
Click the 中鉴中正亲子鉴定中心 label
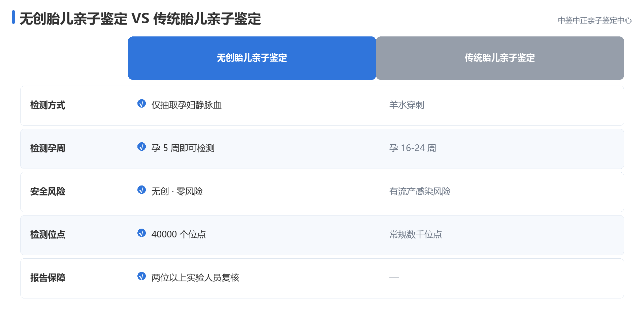pyautogui.click(x=595, y=20)
